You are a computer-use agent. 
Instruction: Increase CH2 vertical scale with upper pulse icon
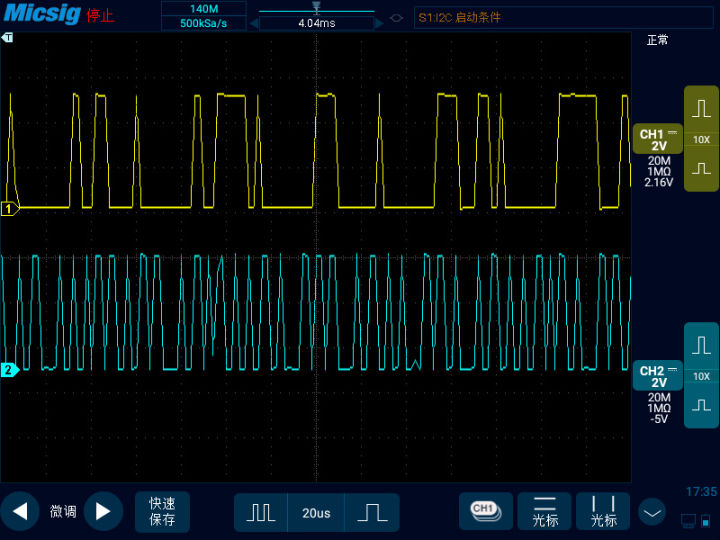tap(701, 345)
